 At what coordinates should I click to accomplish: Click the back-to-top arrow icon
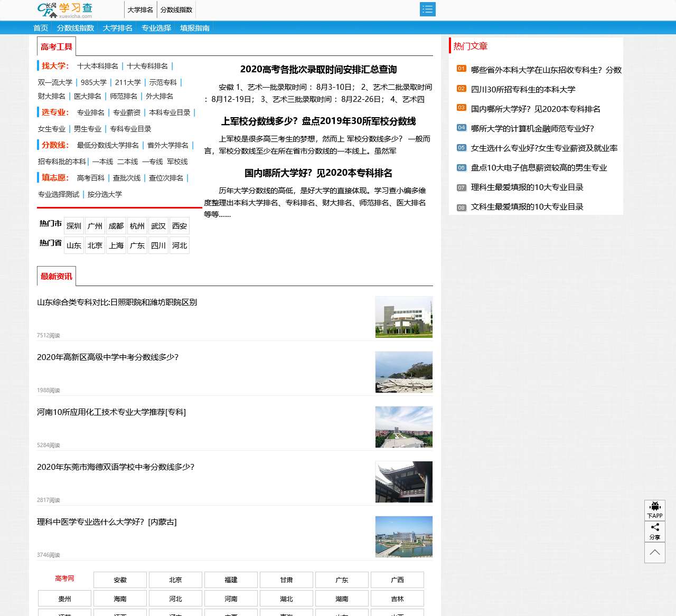pyautogui.click(x=655, y=553)
